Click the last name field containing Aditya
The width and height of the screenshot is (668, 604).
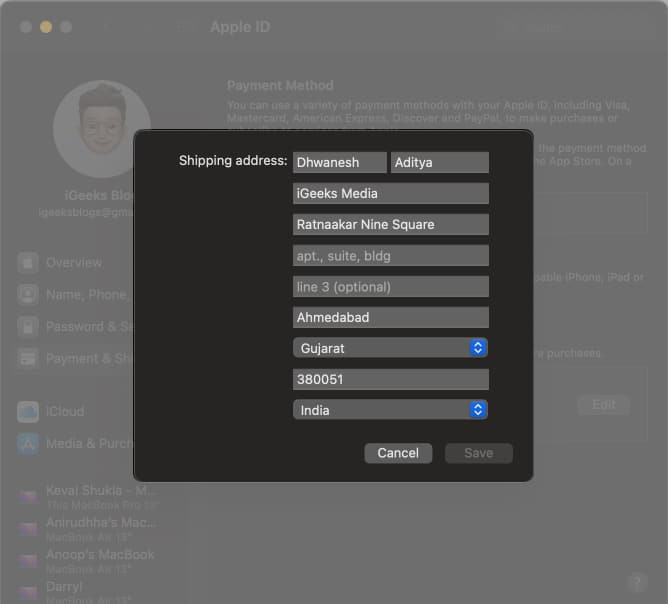coord(440,162)
